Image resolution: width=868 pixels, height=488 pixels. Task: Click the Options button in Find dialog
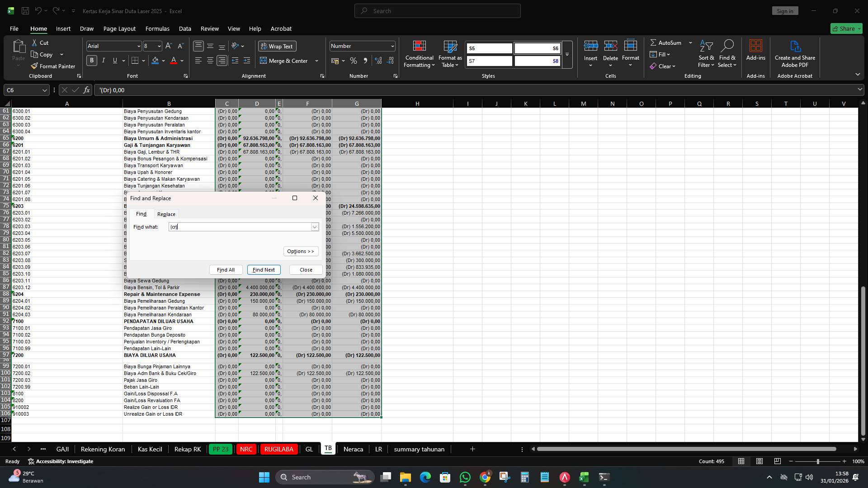300,251
